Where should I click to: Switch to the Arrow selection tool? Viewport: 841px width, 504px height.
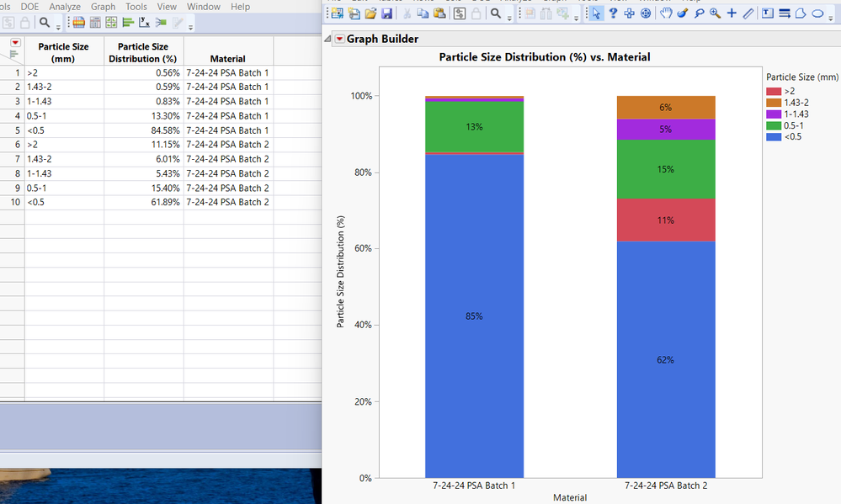pos(596,13)
